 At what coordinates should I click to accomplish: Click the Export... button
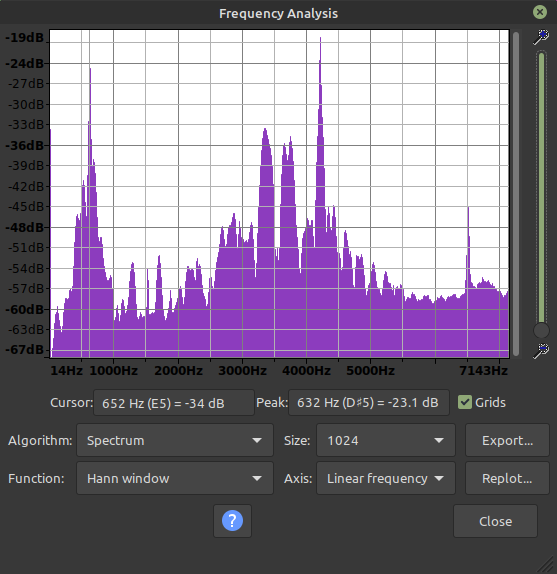tap(507, 440)
